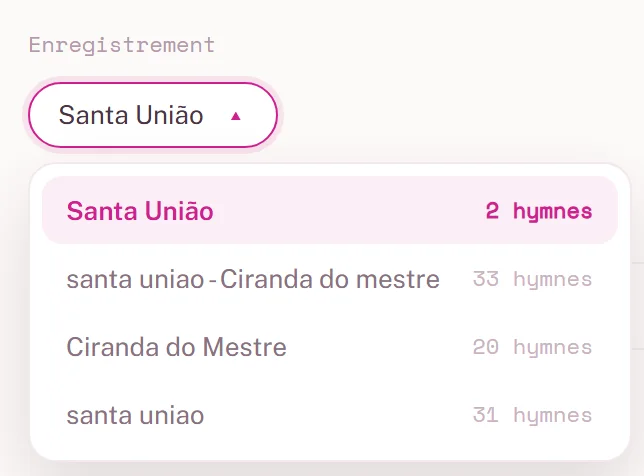This screenshot has height=476, width=644.
Task: Click the 33 hymnes count label
Action: pyautogui.click(x=532, y=279)
